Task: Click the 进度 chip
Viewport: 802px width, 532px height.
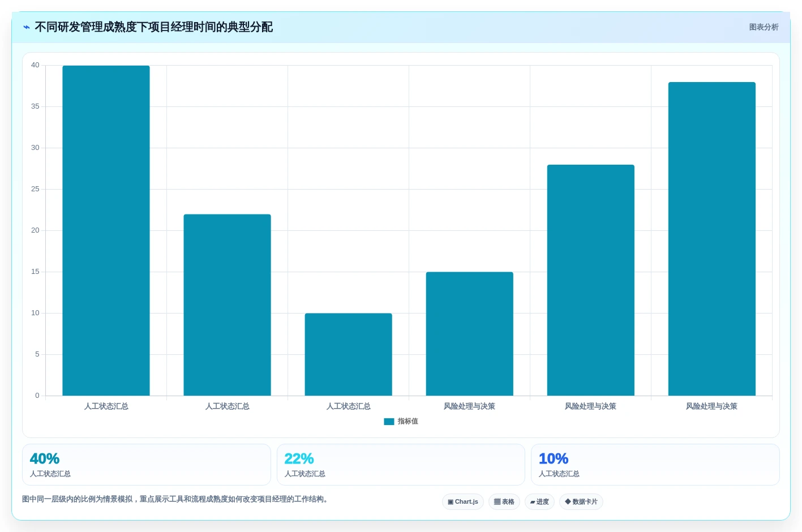Action: pos(539,502)
